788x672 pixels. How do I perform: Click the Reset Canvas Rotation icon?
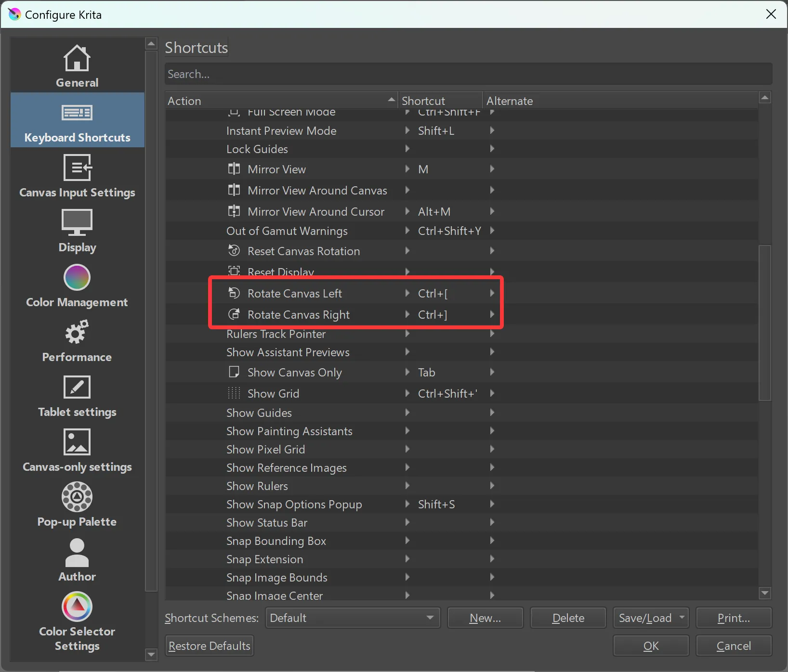(234, 251)
